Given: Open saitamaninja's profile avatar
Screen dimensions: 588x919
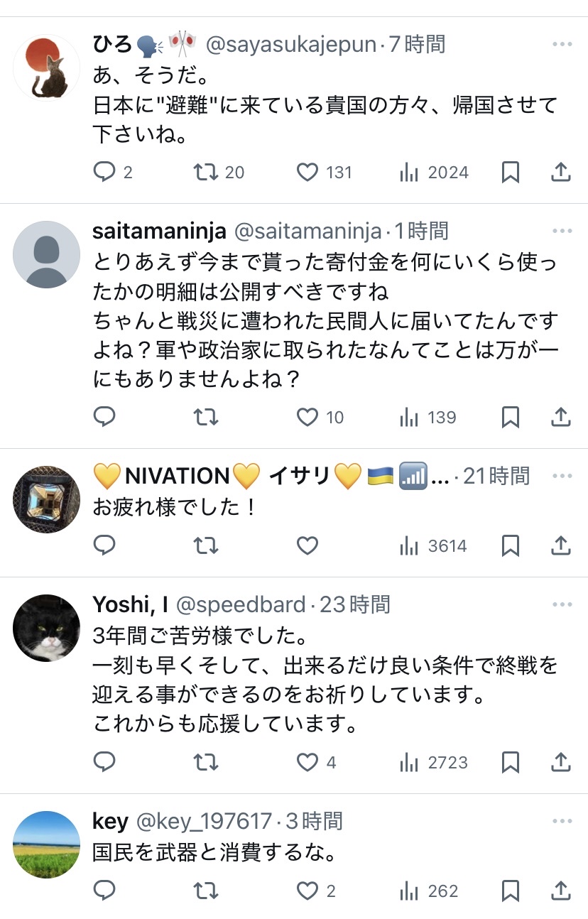Looking at the screenshot, I should pos(47,254).
